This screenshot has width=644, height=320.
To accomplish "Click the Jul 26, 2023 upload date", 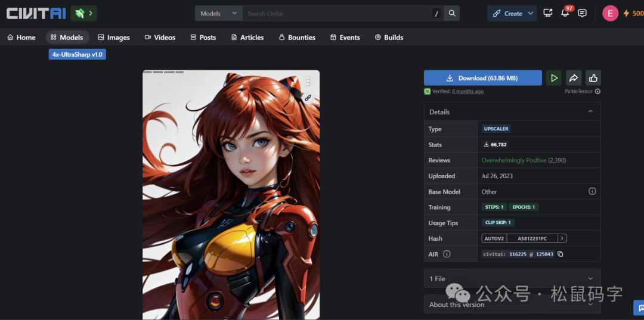I will coord(497,176).
